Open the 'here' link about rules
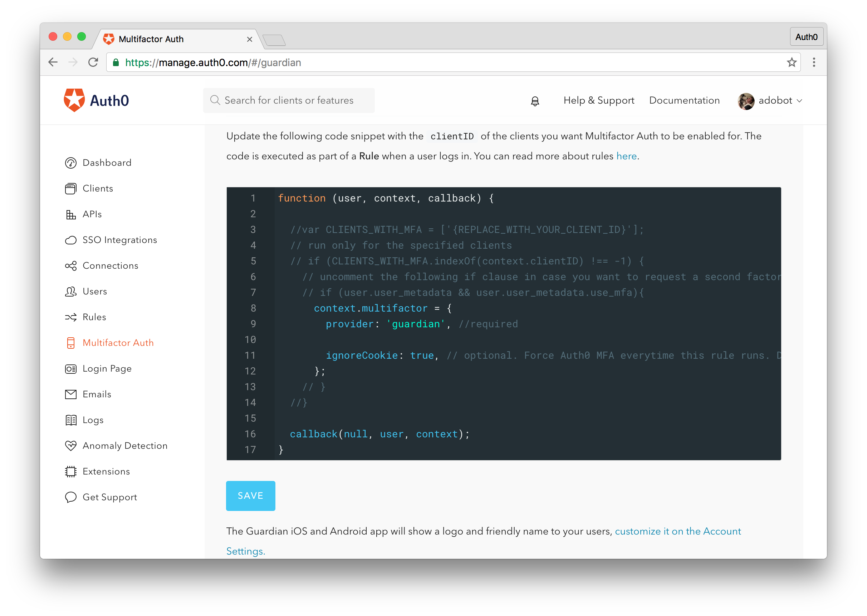The image size is (867, 616). (x=626, y=156)
